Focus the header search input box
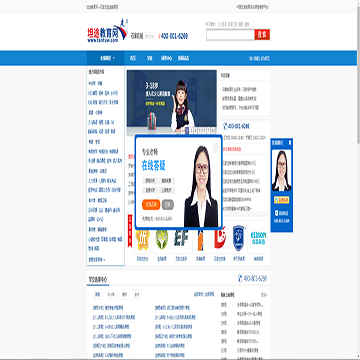 click(230, 35)
